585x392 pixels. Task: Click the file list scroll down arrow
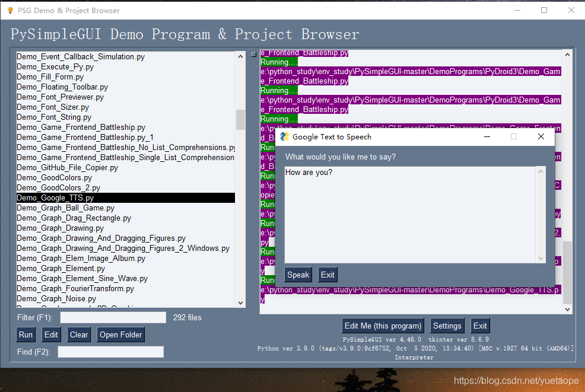[241, 303]
